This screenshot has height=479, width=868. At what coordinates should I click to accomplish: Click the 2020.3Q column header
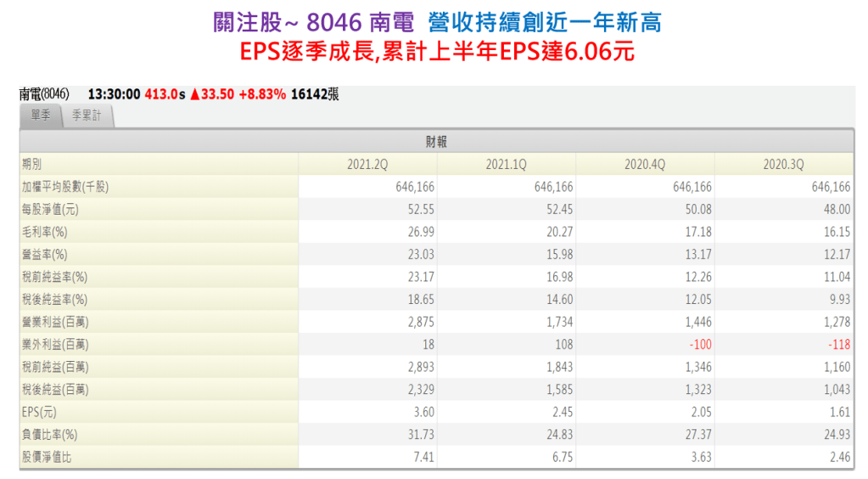(x=784, y=165)
